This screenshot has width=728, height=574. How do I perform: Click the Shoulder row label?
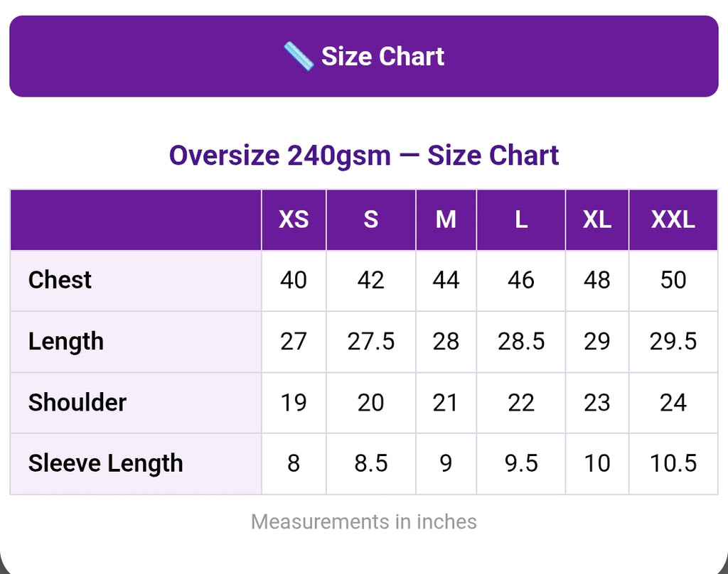(77, 402)
